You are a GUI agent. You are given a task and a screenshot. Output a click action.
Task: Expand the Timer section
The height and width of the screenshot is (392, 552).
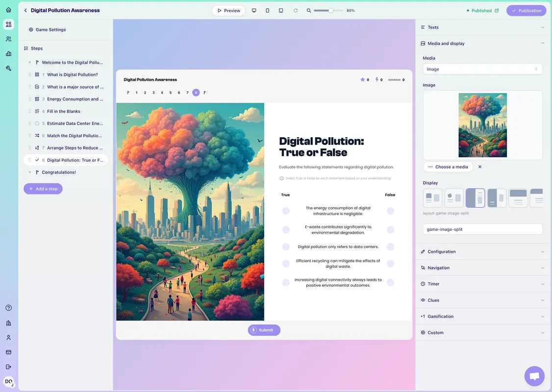482,284
